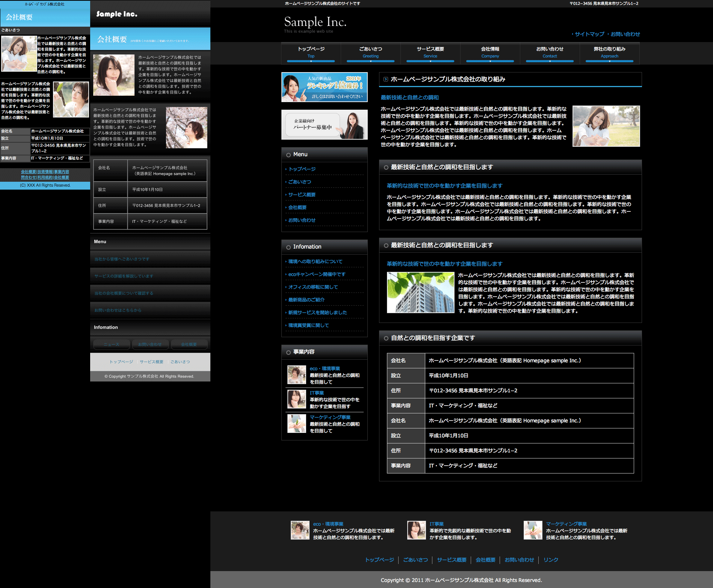The height and width of the screenshot is (588, 713).
Task: Tap 当社から皆様へごあいさつです in mobile menu
Action: tap(122, 259)
